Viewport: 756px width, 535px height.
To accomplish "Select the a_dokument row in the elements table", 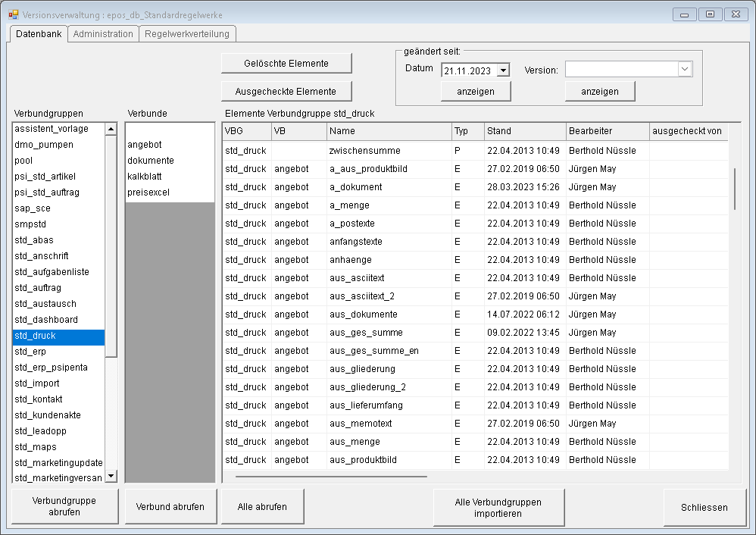I will 379,186.
